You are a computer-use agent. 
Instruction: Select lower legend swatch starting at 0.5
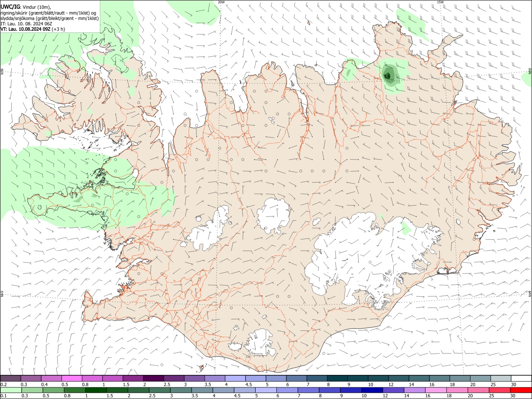point(53,390)
